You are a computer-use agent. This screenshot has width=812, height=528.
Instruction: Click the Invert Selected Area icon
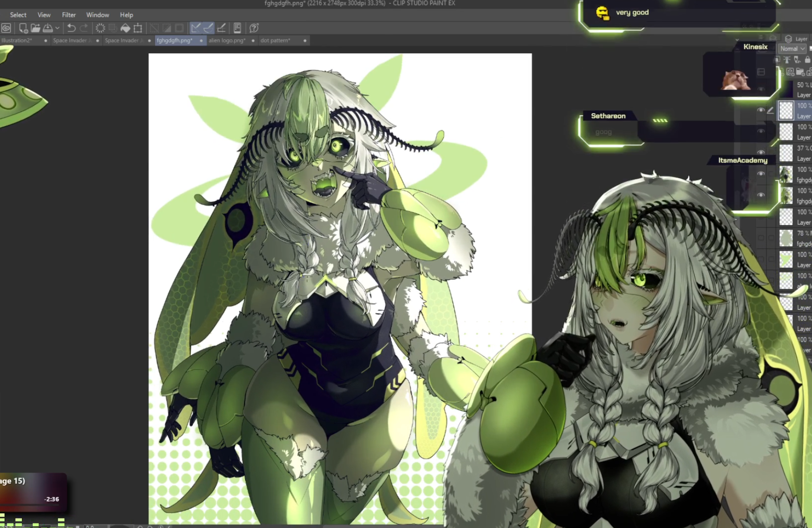pos(167,28)
